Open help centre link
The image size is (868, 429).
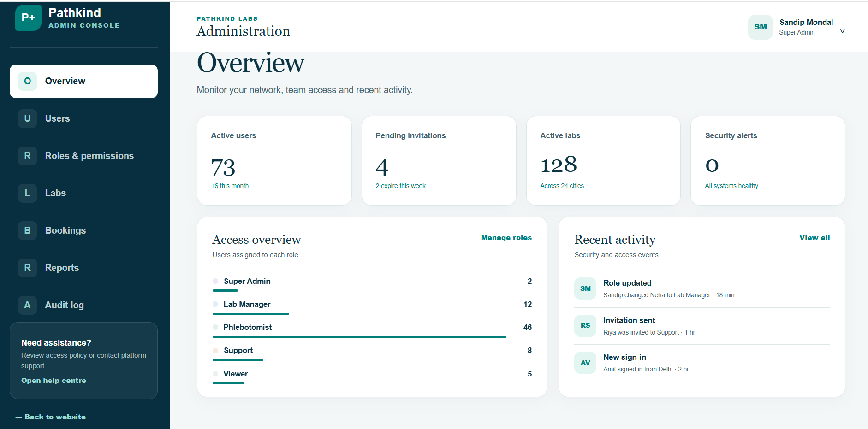pos(54,381)
